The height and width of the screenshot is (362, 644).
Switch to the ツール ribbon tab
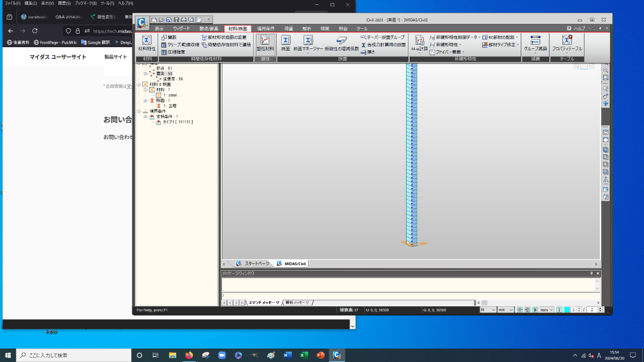click(362, 29)
